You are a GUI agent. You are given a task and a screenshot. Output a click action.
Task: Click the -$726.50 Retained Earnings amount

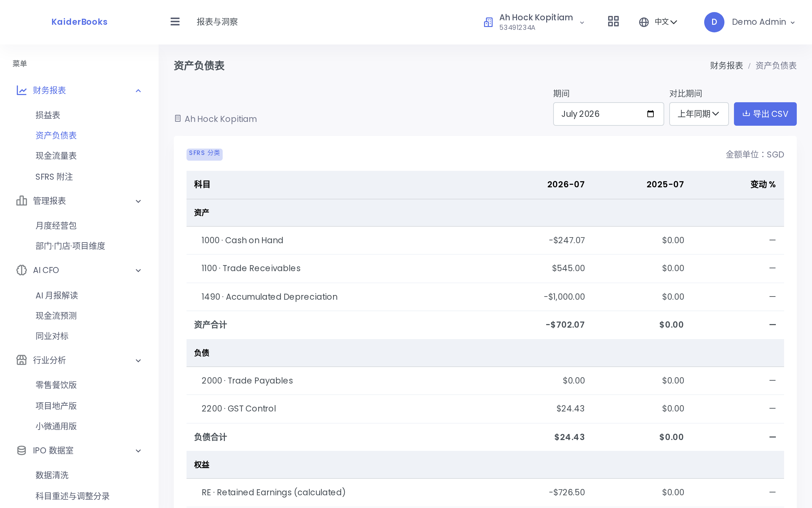[x=567, y=492]
